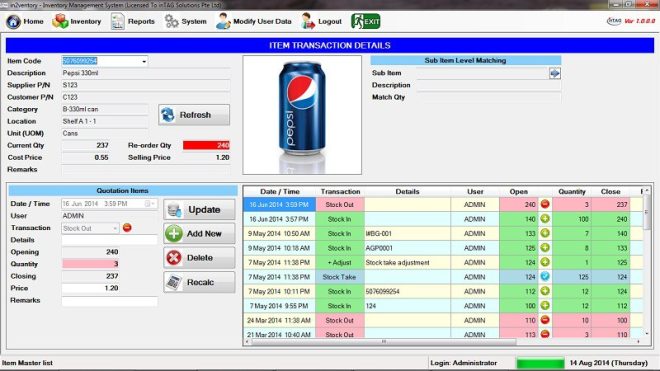Click the transaction grid horizontal scrollbar

(383, 342)
